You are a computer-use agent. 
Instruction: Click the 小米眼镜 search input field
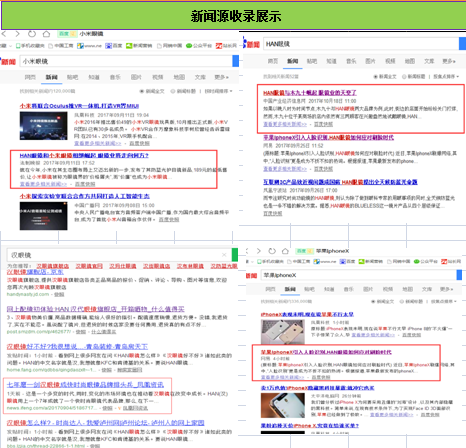126,61
